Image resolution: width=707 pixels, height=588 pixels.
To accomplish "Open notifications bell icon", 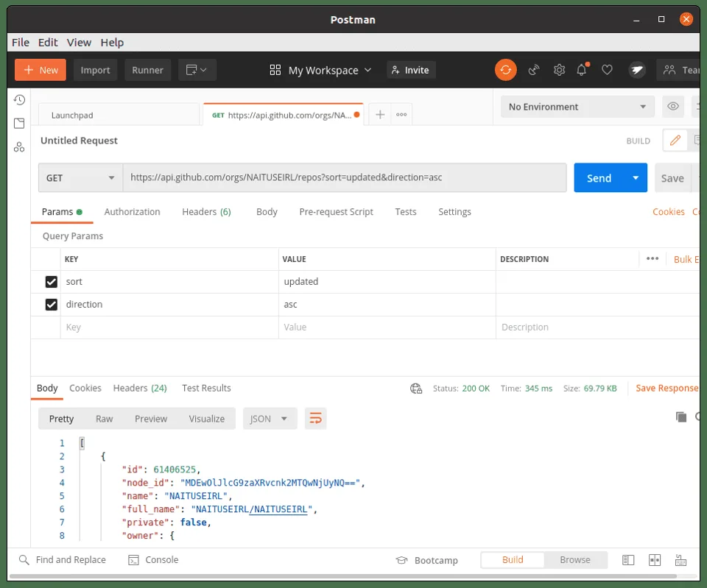I will click(x=582, y=69).
